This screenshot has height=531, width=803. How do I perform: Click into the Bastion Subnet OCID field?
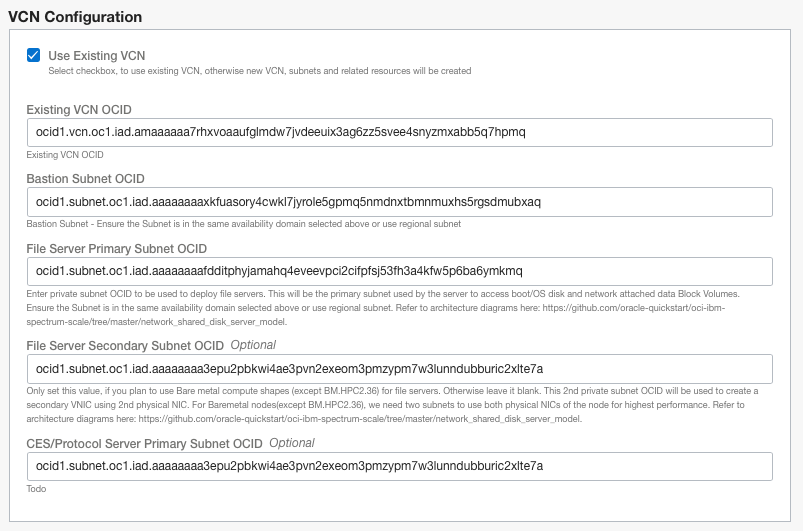pos(400,202)
